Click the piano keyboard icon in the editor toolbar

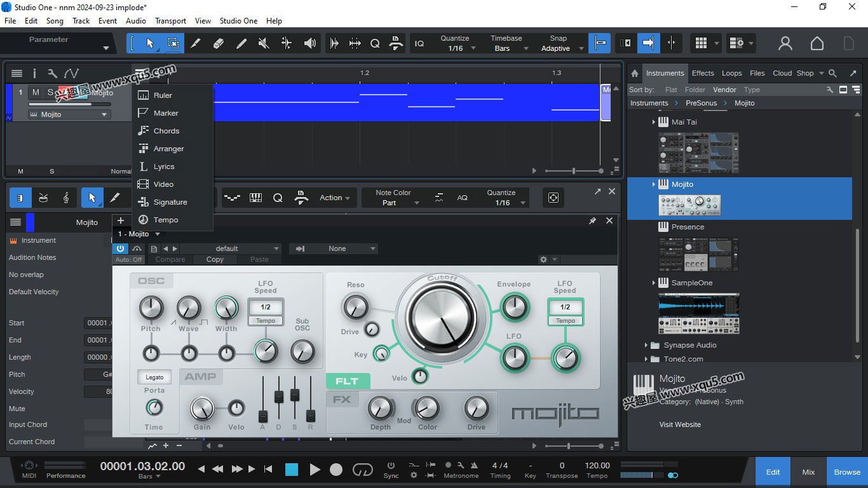point(255,198)
